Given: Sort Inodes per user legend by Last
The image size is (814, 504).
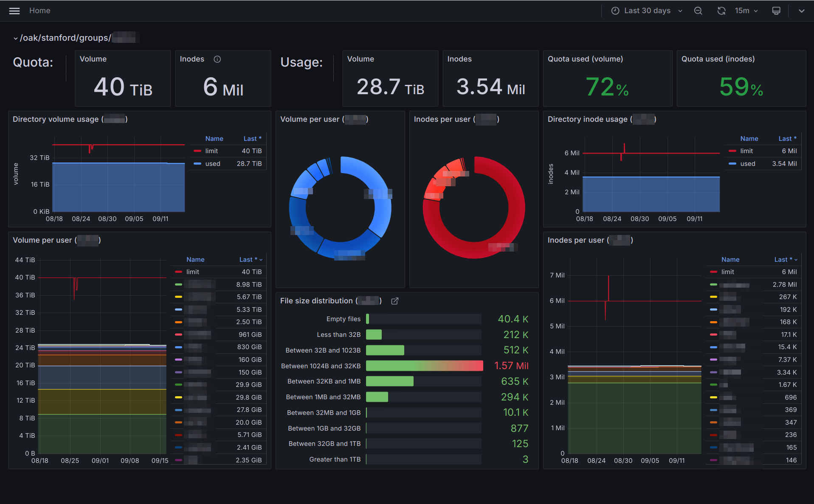Looking at the screenshot, I should [786, 260].
